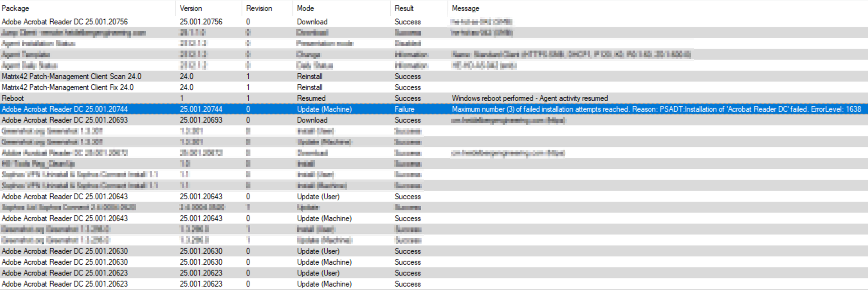
Task: Click the Failure result cell
Action: [x=404, y=109]
